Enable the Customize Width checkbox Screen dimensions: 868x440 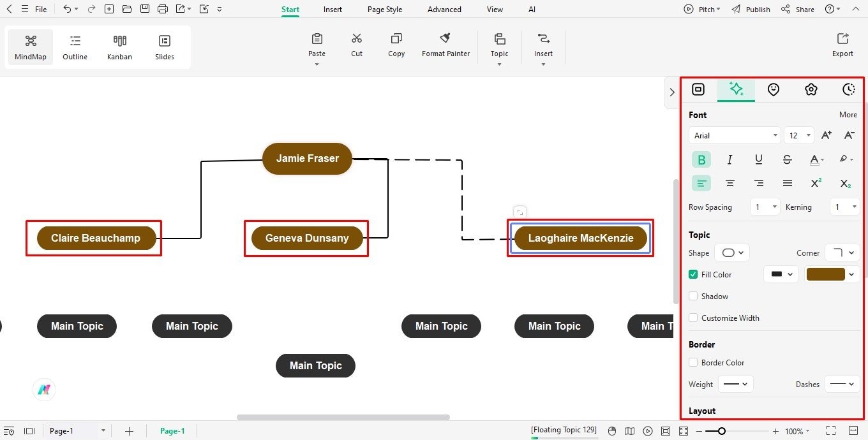[x=693, y=318]
